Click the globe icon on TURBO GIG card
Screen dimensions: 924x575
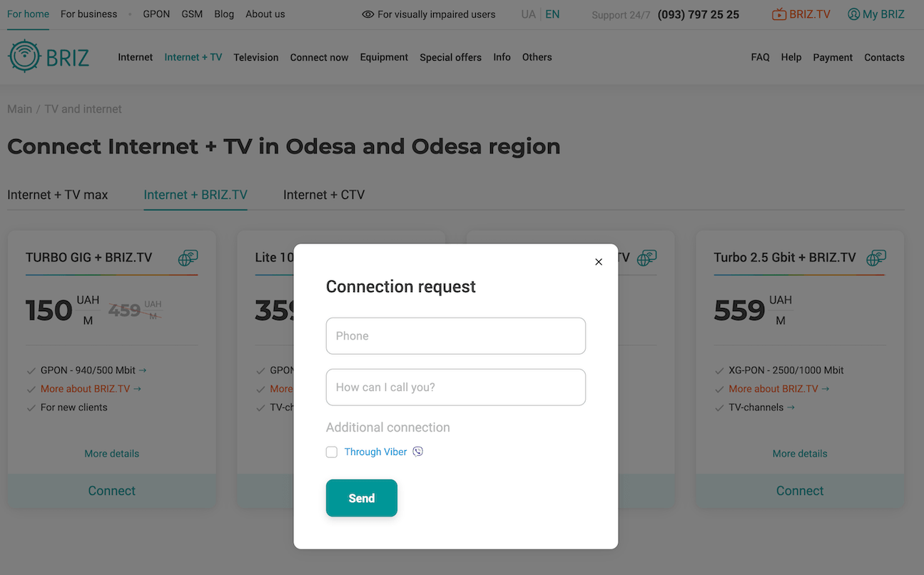188,258
